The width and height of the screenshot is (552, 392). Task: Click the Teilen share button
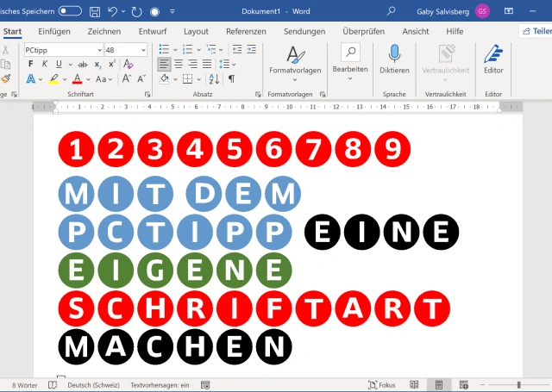(536, 31)
